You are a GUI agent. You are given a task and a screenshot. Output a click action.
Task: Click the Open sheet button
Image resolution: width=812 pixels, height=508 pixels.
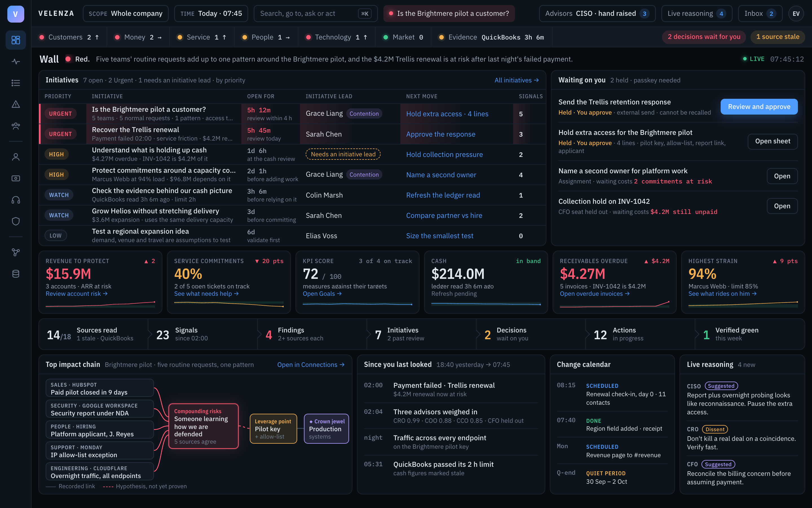773,141
